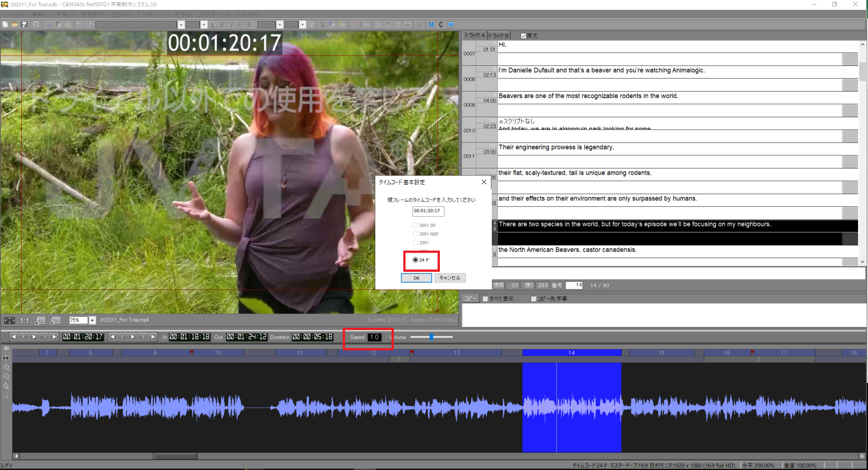Click the 1:1 actual size button

(24, 320)
